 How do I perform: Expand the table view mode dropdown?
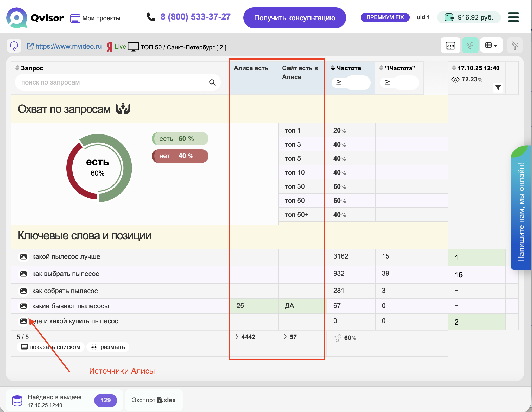(x=491, y=46)
